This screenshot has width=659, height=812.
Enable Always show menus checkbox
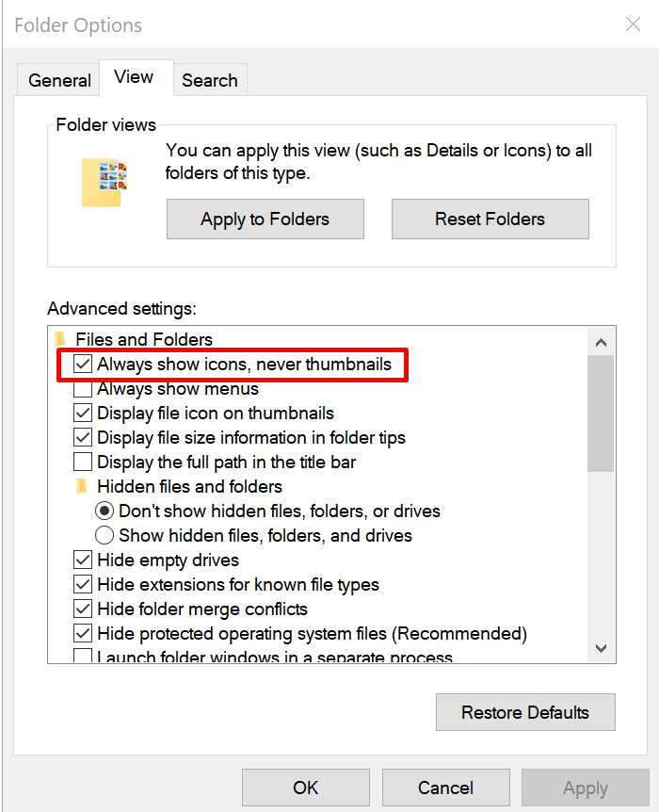[84, 388]
